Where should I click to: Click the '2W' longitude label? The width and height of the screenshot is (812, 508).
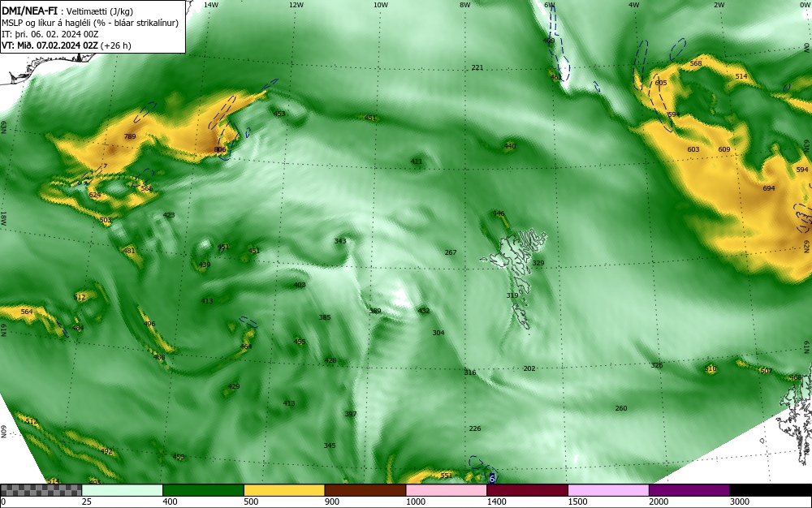click(x=719, y=5)
